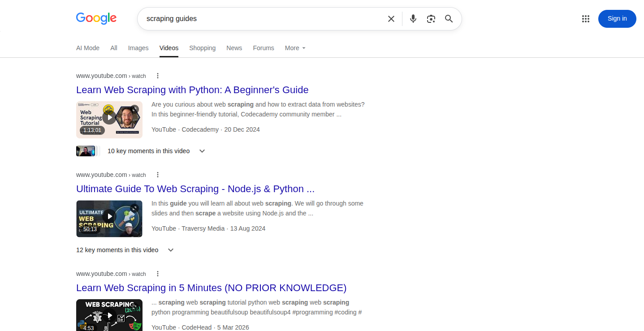Open search by image camera icon

click(431, 19)
